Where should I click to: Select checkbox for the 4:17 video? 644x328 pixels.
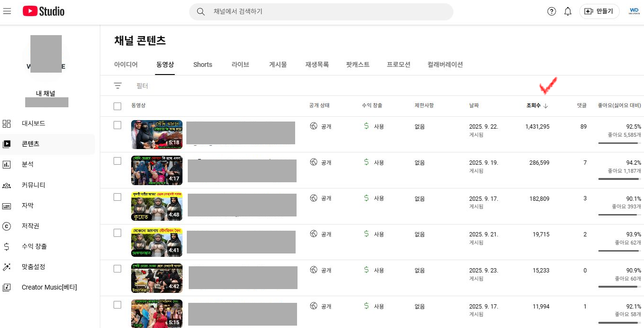(x=117, y=161)
